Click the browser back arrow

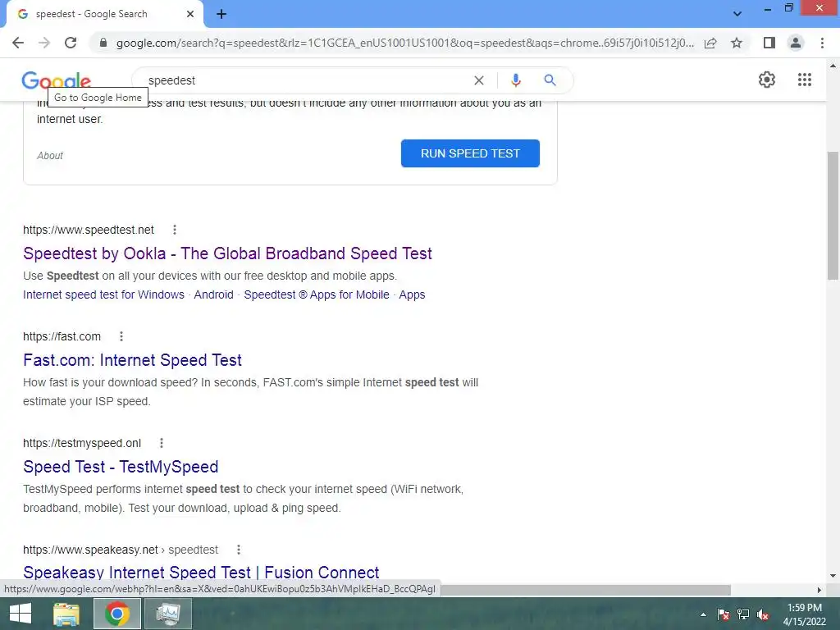[18, 43]
